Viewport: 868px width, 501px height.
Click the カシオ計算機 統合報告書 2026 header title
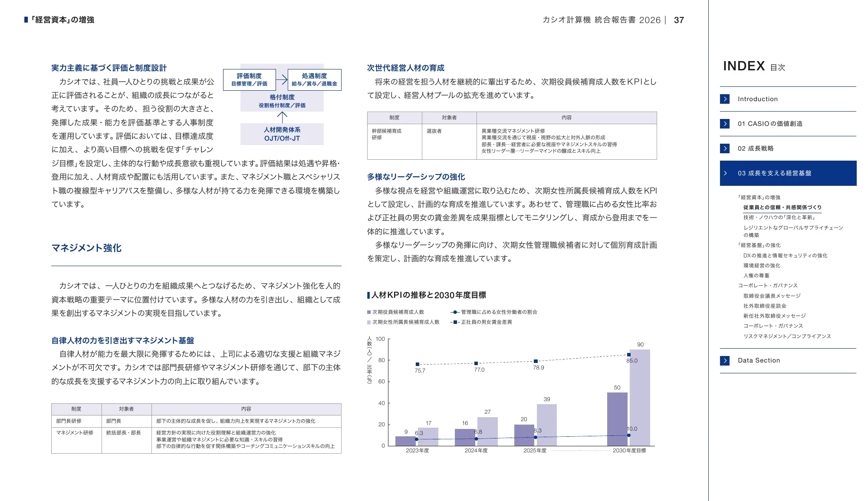click(x=602, y=20)
